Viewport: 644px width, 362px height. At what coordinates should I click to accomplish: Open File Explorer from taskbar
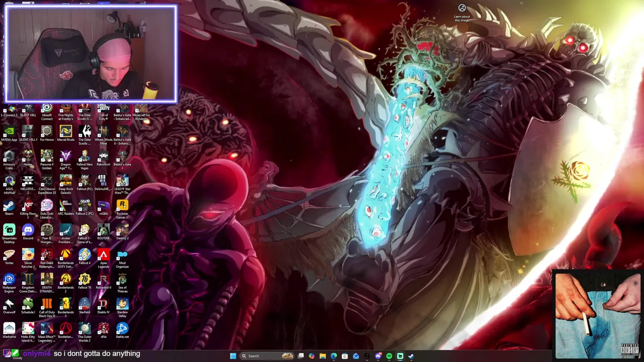click(323, 356)
